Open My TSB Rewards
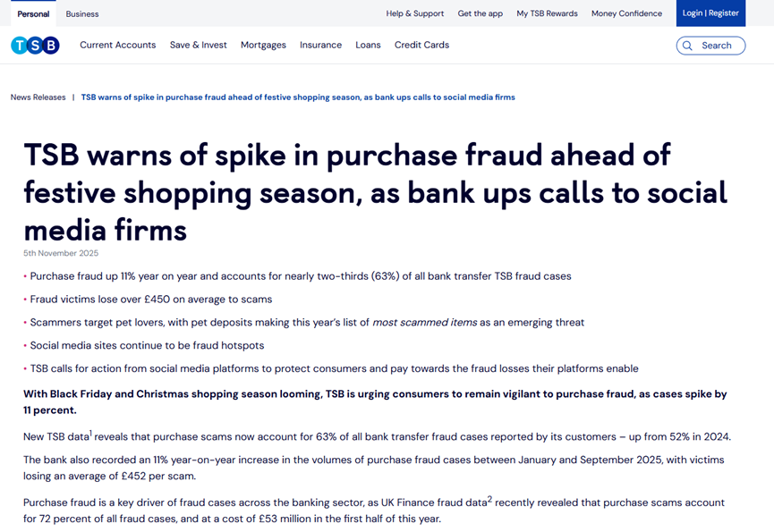The image size is (774, 532). pos(547,13)
